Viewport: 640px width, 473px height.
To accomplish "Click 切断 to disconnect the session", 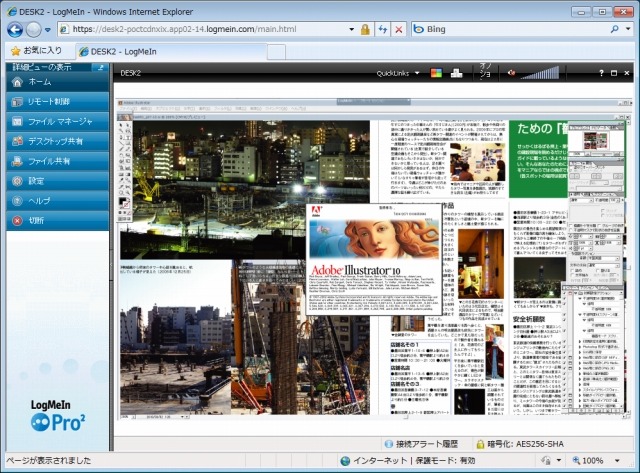I will [58, 220].
